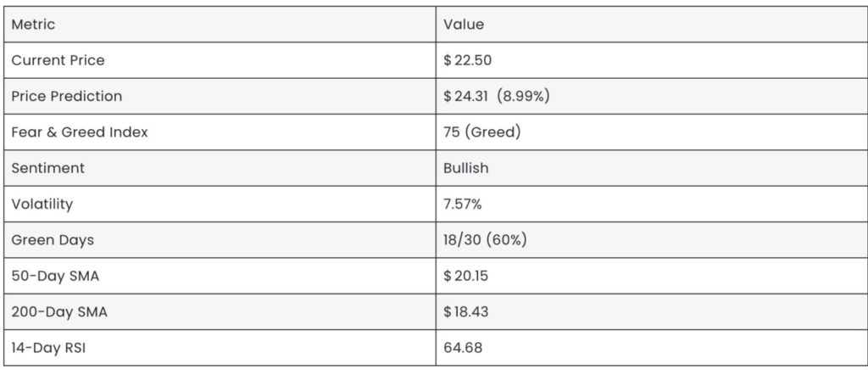Viewport: 868px width, 370px height.
Task: Click the 7.57% volatility value
Action: tap(465, 204)
